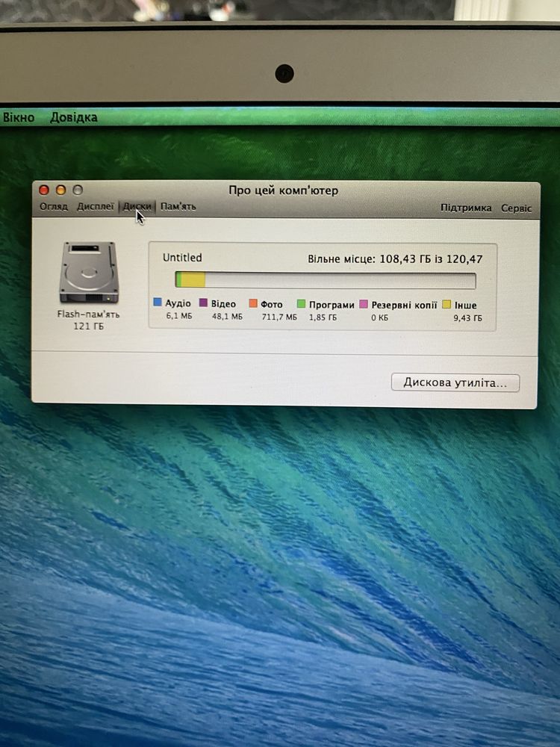Click the Untitled volume name
560x747 pixels.
point(182,258)
